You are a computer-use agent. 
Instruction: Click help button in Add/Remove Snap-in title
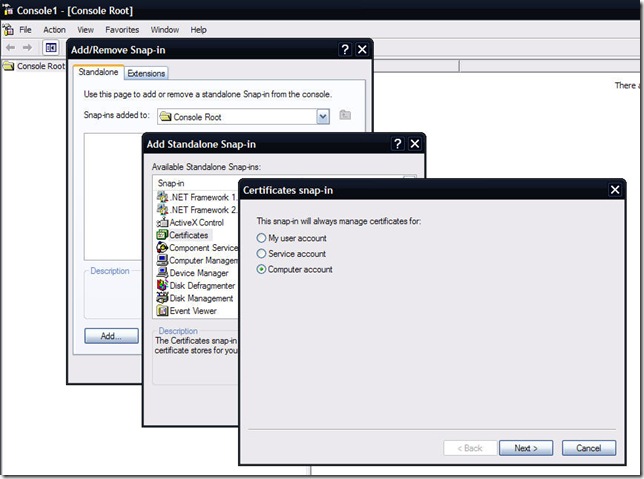345,50
